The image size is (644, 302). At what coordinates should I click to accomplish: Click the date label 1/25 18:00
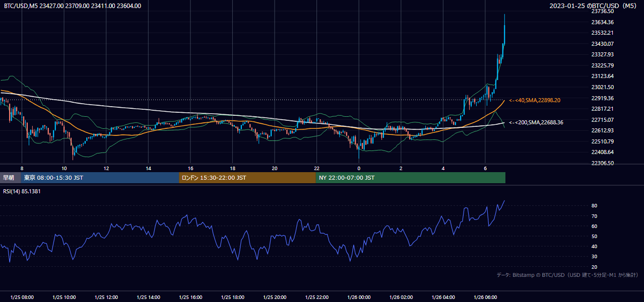(233, 297)
